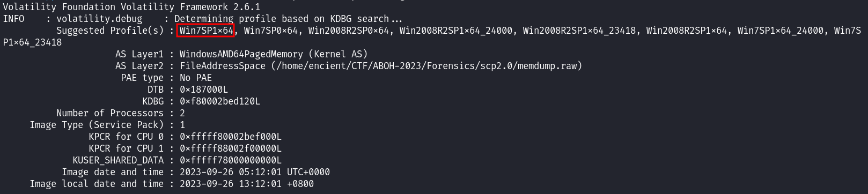Click the KPCR for CPU 0 address
The width and height of the screenshot is (868, 194).
point(231,137)
